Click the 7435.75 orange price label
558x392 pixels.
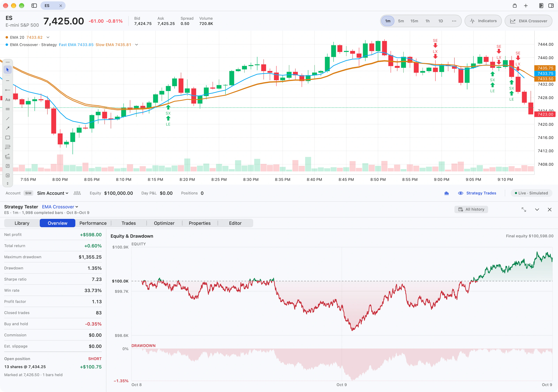(545, 68)
